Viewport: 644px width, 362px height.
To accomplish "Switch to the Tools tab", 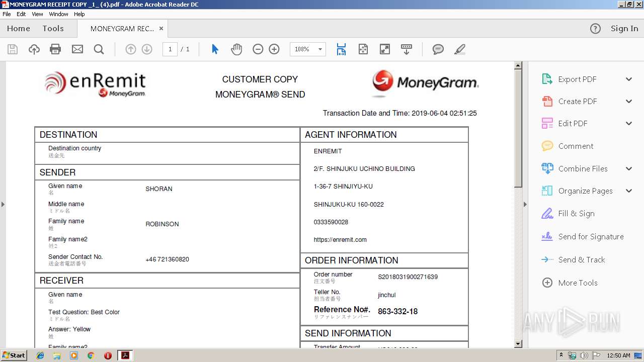I will [x=53, y=29].
